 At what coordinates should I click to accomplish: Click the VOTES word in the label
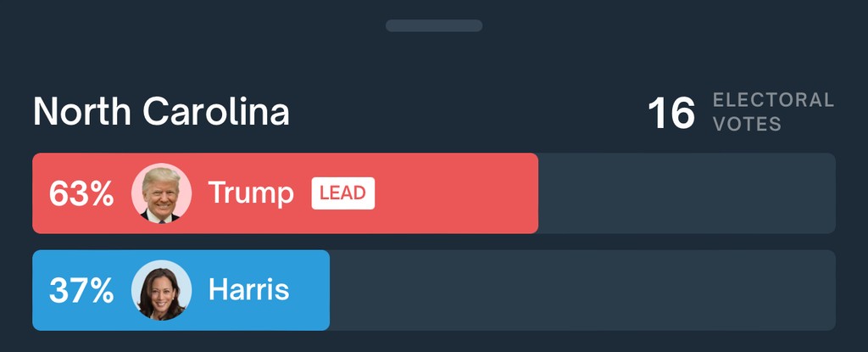(x=747, y=124)
